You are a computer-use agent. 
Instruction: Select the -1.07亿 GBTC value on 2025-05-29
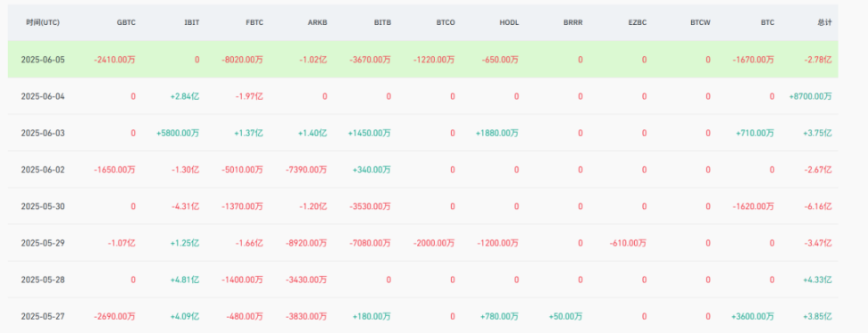121,243
